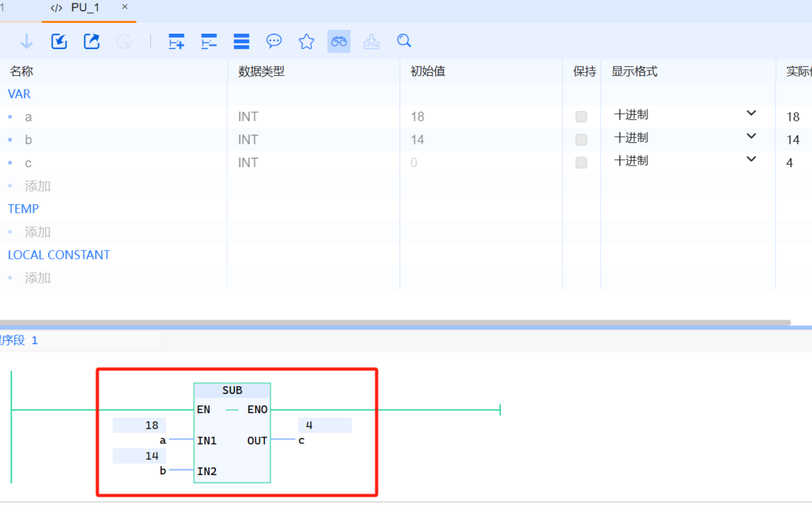812x529 pixels.
Task: Click the import icon in toolbar
Action: pos(59,41)
